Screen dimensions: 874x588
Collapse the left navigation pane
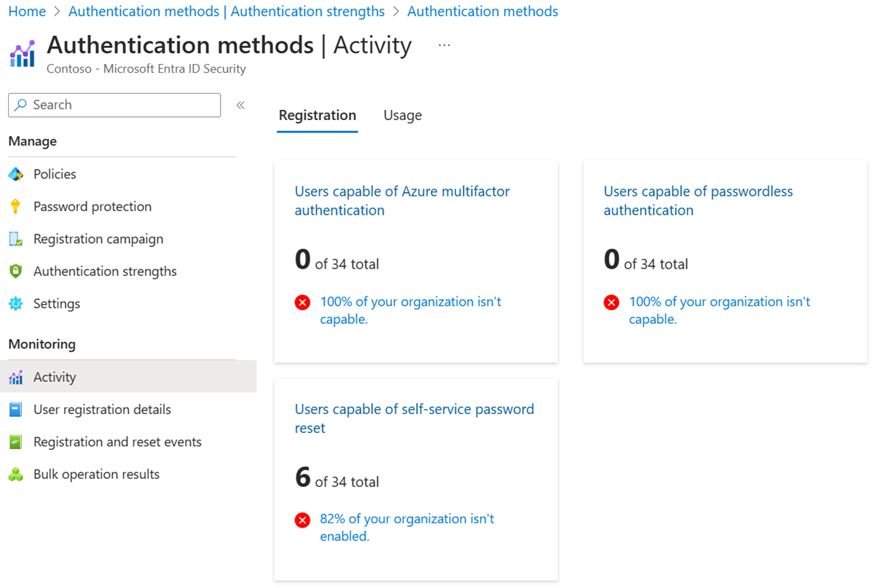pyautogui.click(x=240, y=104)
